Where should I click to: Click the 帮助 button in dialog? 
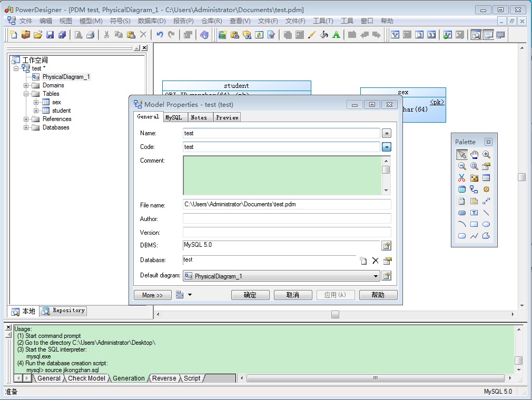coord(378,295)
